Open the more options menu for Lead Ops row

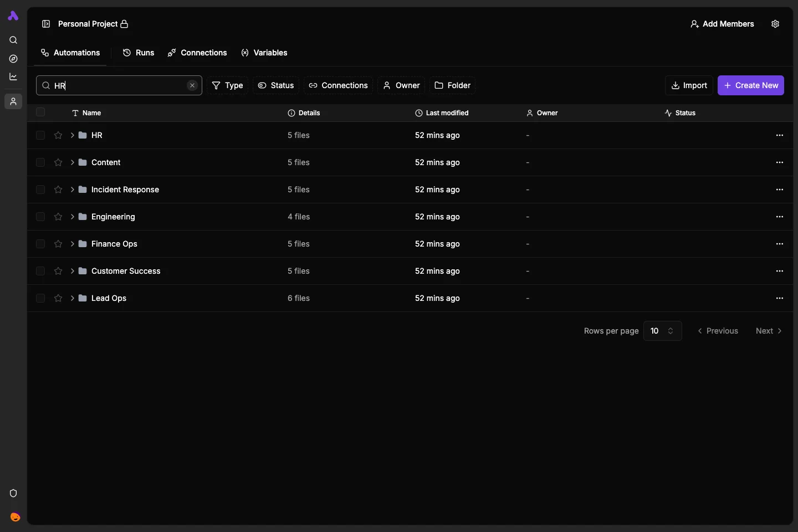[x=780, y=298]
